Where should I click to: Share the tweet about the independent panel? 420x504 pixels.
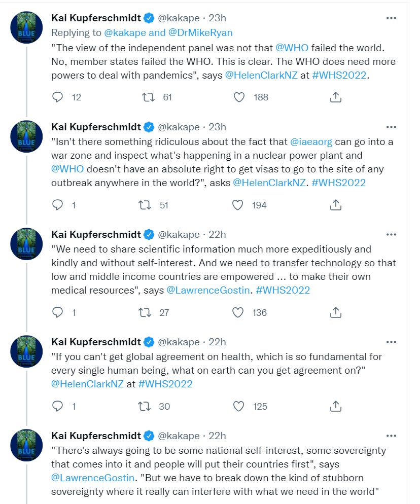point(335,97)
